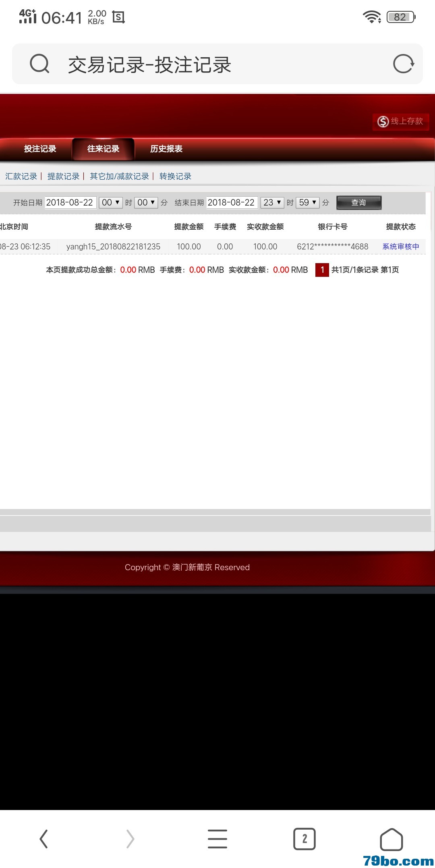Open the tab switcher showing 2

point(304,839)
